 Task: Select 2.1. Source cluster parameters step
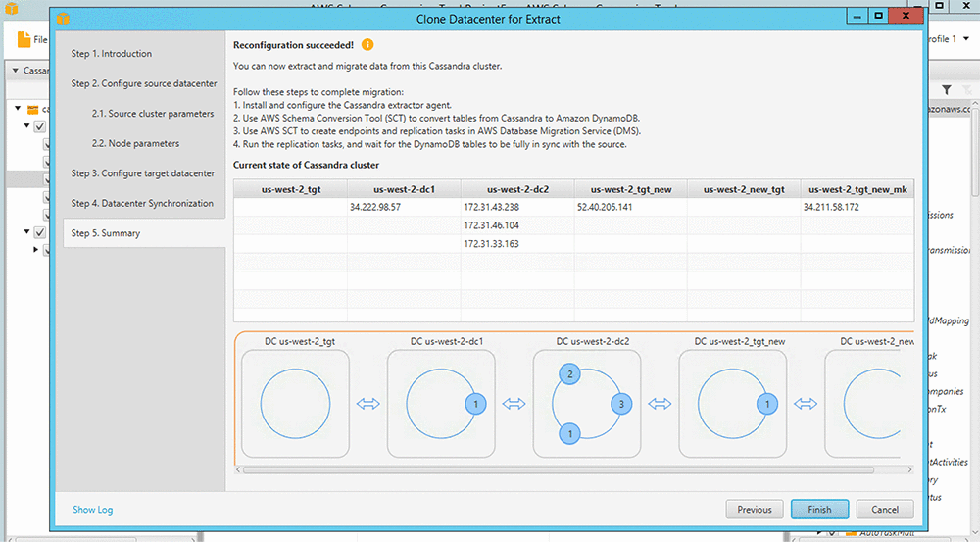tap(153, 114)
